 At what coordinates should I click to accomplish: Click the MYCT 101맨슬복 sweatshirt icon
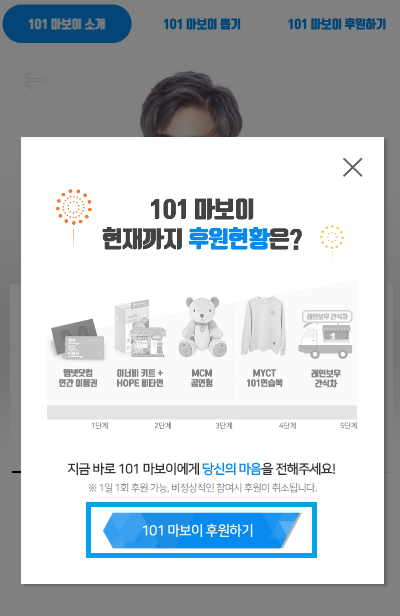pyautogui.click(x=264, y=326)
